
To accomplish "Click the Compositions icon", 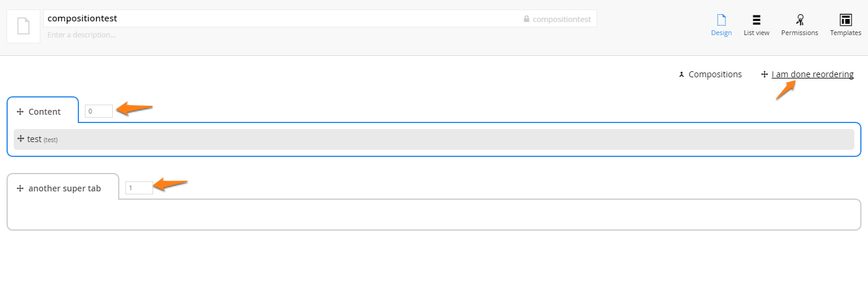I will pos(682,75).
